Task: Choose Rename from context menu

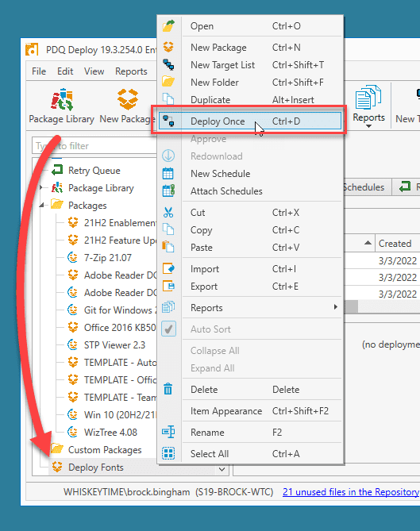Action: coord(249,433)
